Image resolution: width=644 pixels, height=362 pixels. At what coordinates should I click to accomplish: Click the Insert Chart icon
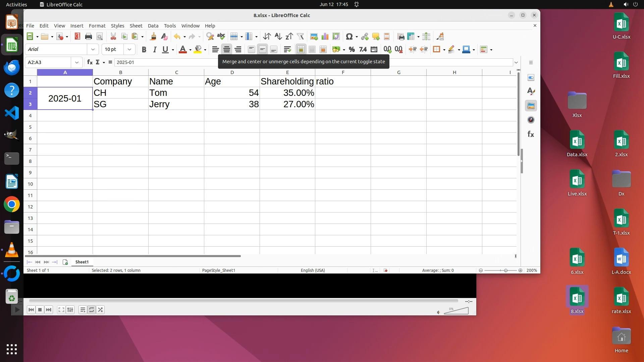pyautogui.click(x=325, y=37)
